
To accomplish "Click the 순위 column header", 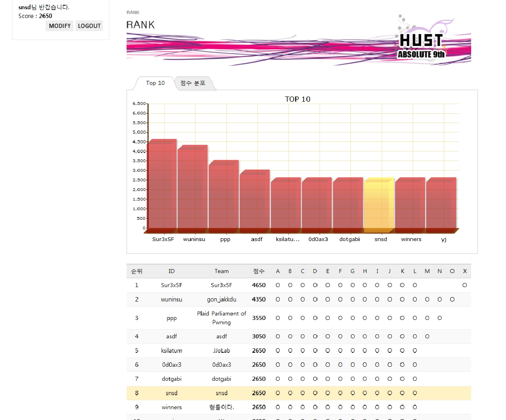I will [x=137, y=271].
